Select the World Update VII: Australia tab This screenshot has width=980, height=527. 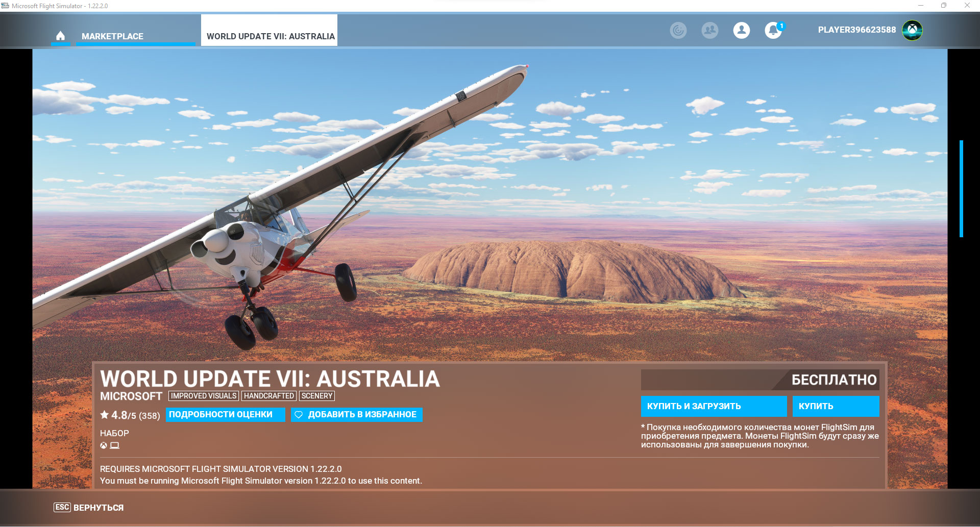point(270,36)
